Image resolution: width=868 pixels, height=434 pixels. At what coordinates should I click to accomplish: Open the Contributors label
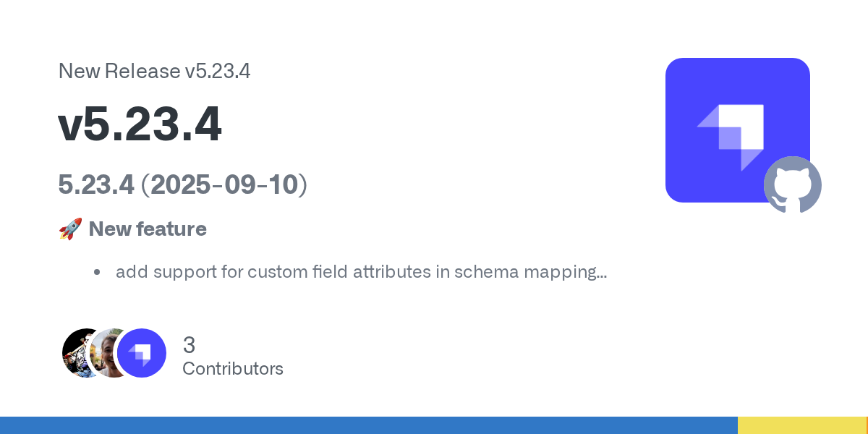point(233,369)
